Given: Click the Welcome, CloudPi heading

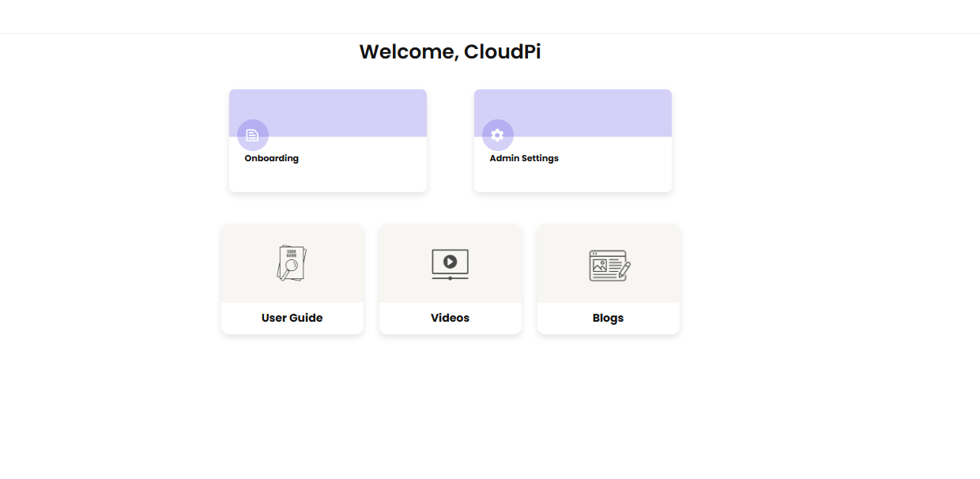Looking at the screenshot, I should (x=450, y=51).
